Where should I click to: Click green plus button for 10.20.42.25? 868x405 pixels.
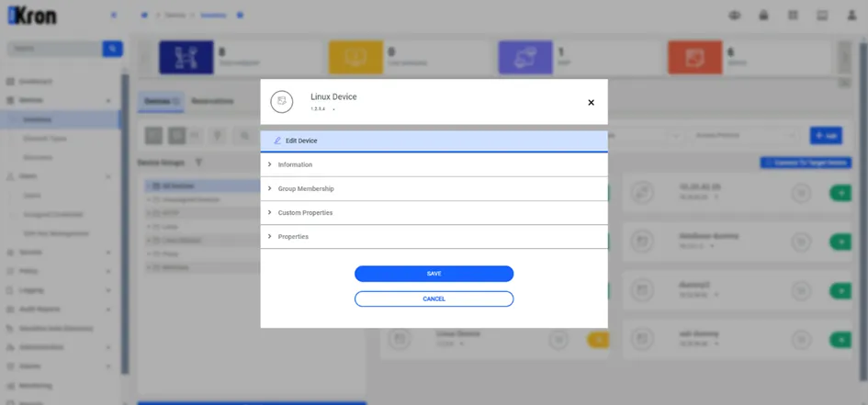pyautogui.click(x=840, y=194)
